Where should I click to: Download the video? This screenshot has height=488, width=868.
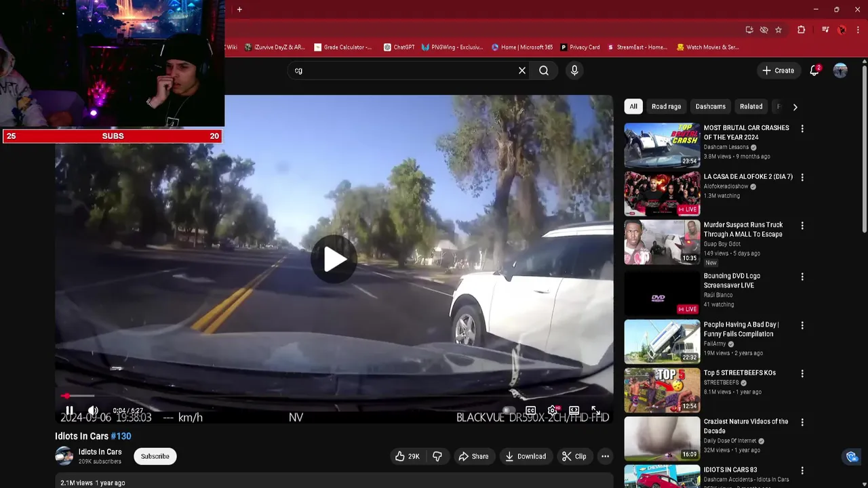526,456
